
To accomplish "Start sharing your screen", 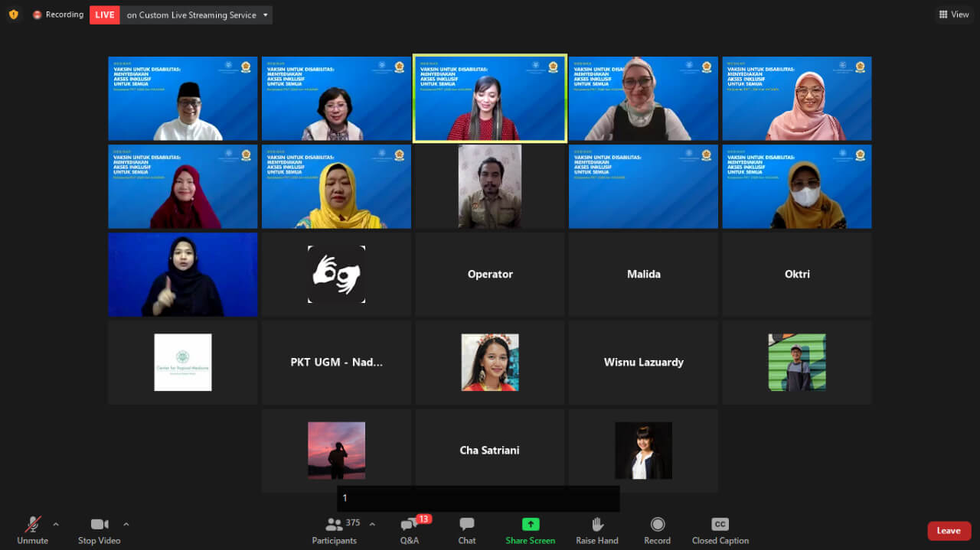I will (x=530, y=530).
